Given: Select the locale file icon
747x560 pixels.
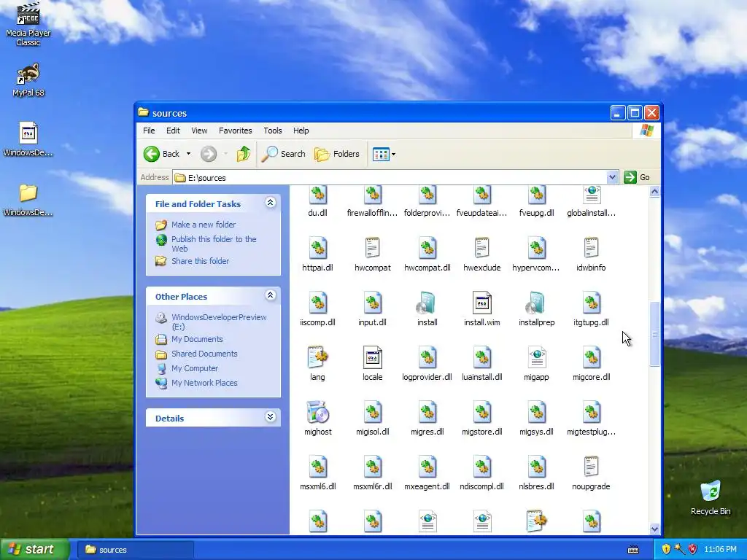Looking at the screenshot, I should coord(373,357).
